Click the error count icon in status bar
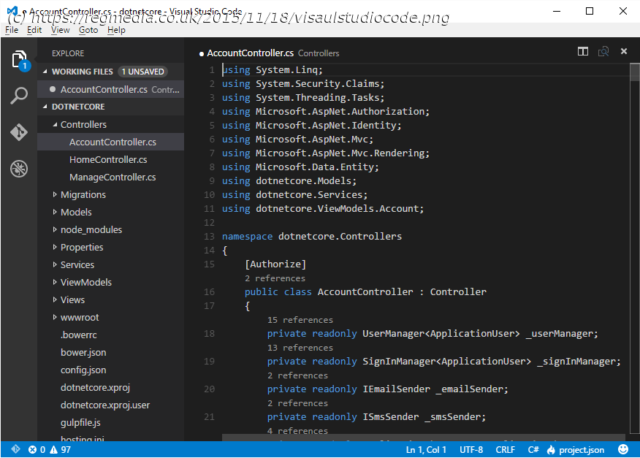 (32, 449)
